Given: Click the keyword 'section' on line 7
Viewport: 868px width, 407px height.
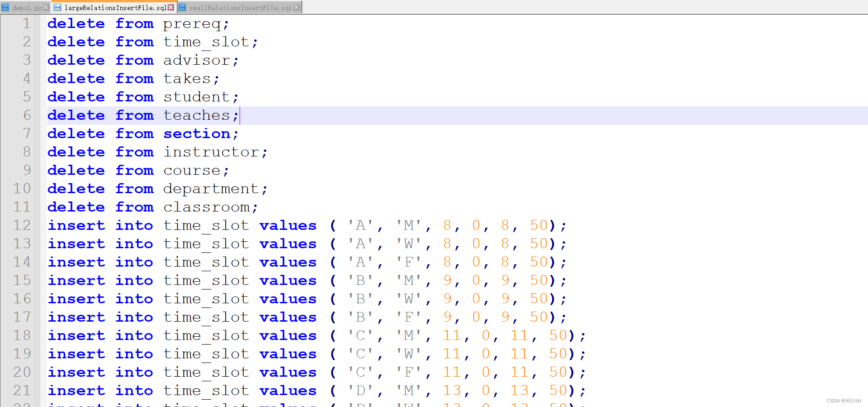Looking at the screenshot, I should coord(197,134).
